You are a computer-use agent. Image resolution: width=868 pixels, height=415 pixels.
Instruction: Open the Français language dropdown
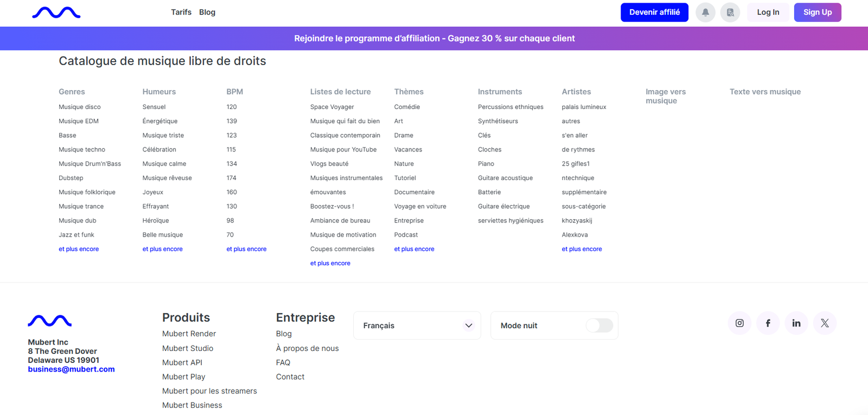(417, 325)
